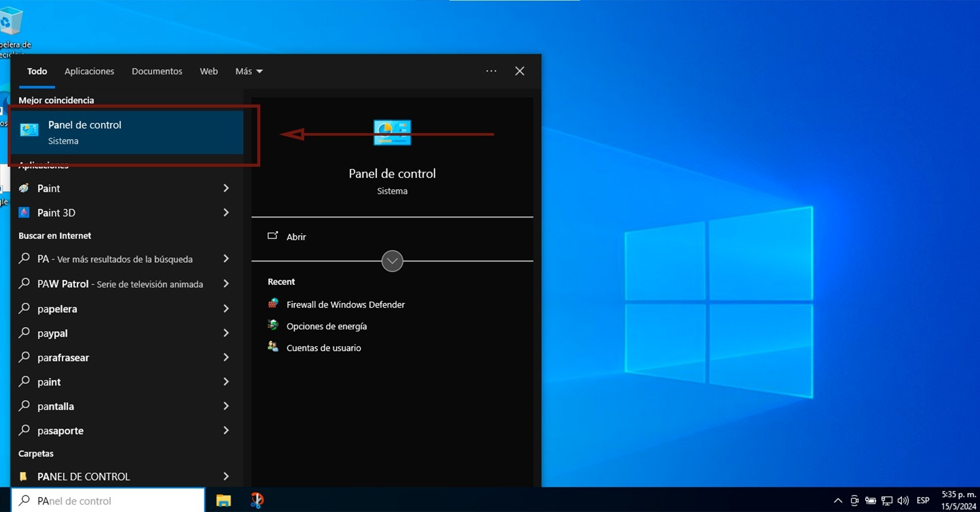Expand more options with the circular chevron

click(x=392, y=261)
